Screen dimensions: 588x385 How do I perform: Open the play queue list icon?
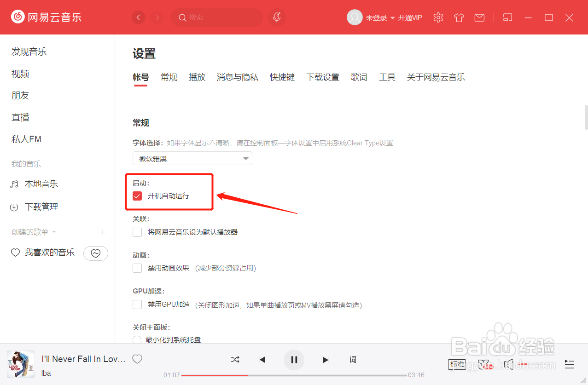[x=569, y=364]
